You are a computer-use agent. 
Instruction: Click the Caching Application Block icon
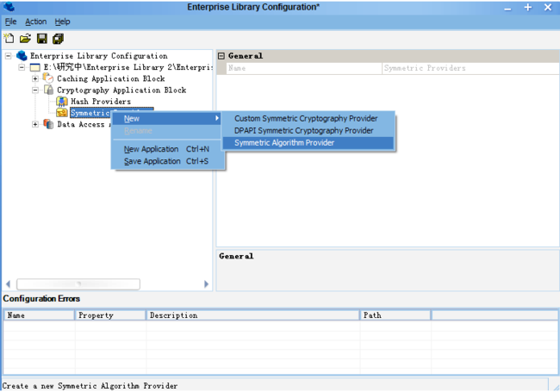(48, 78)
